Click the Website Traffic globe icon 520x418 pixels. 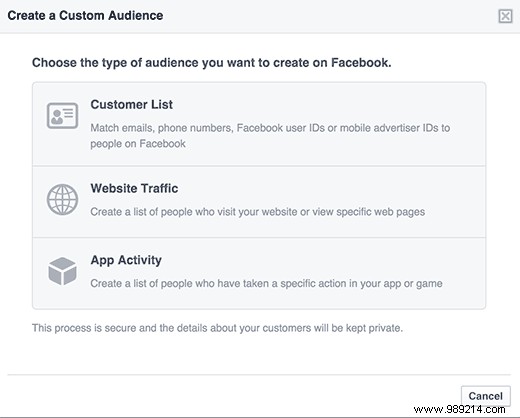(x=62, y=199)
